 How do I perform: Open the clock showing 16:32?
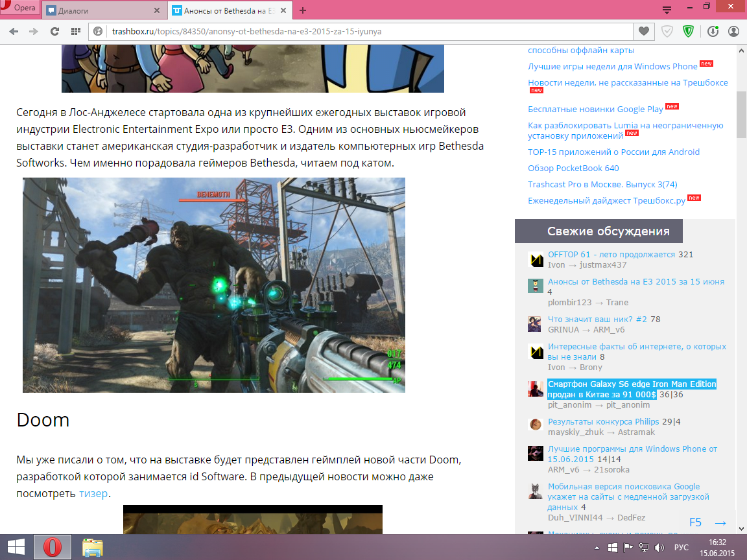pyautogui.click(x=717, y=548)
